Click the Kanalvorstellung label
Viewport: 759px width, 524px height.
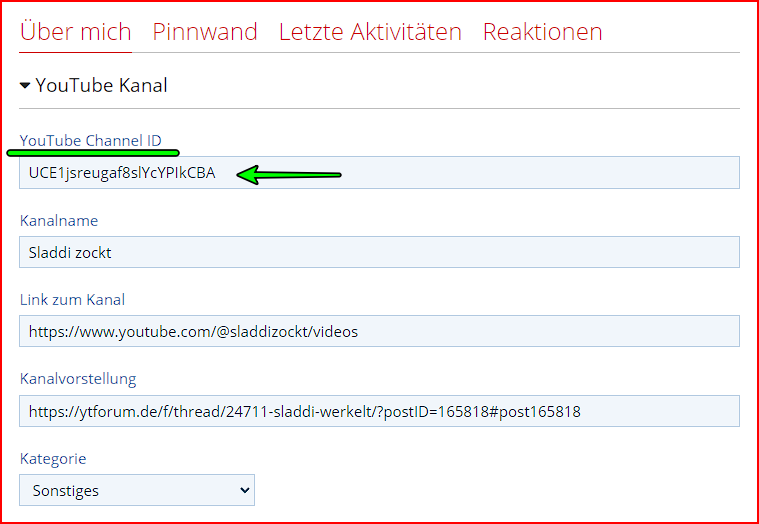click(x=78, y=378)
